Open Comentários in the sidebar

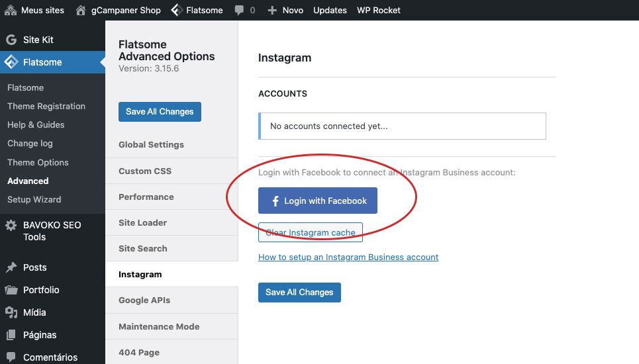[x=50, y=357]
